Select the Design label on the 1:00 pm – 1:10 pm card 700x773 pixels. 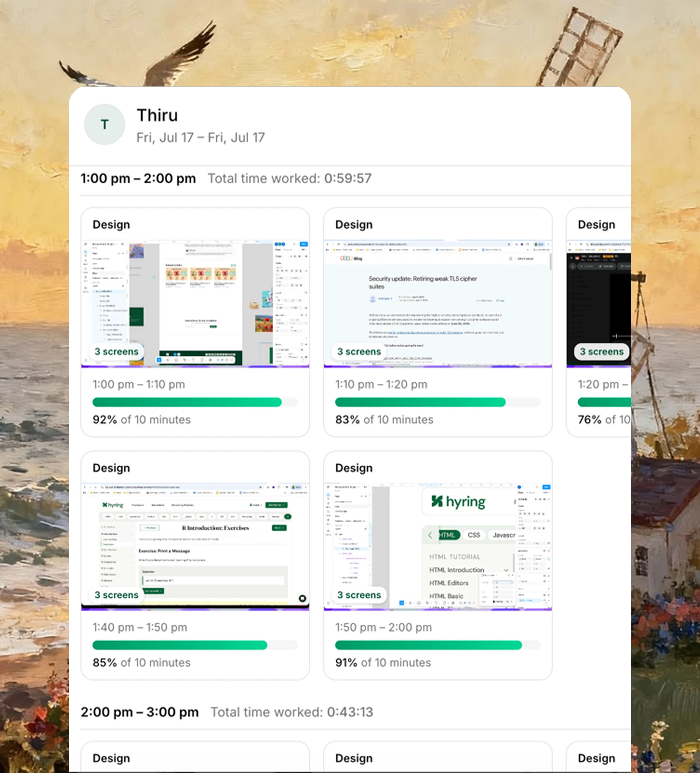click(111, 225)
